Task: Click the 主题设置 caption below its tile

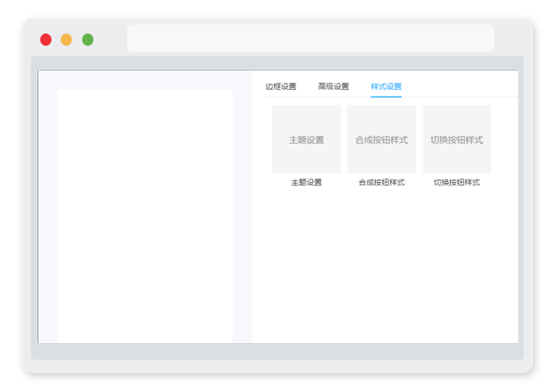Action: (x=306, y=182)
